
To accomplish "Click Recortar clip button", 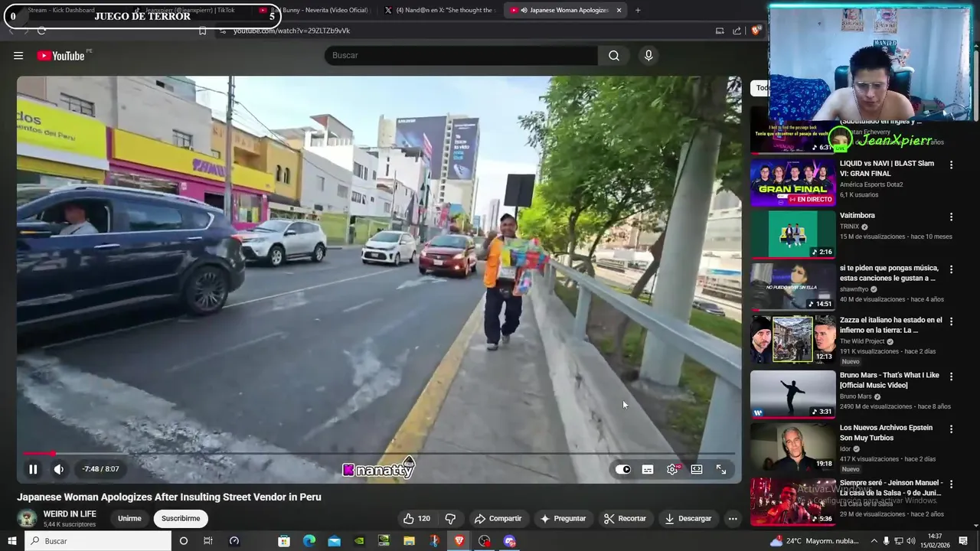I will 625,518.
